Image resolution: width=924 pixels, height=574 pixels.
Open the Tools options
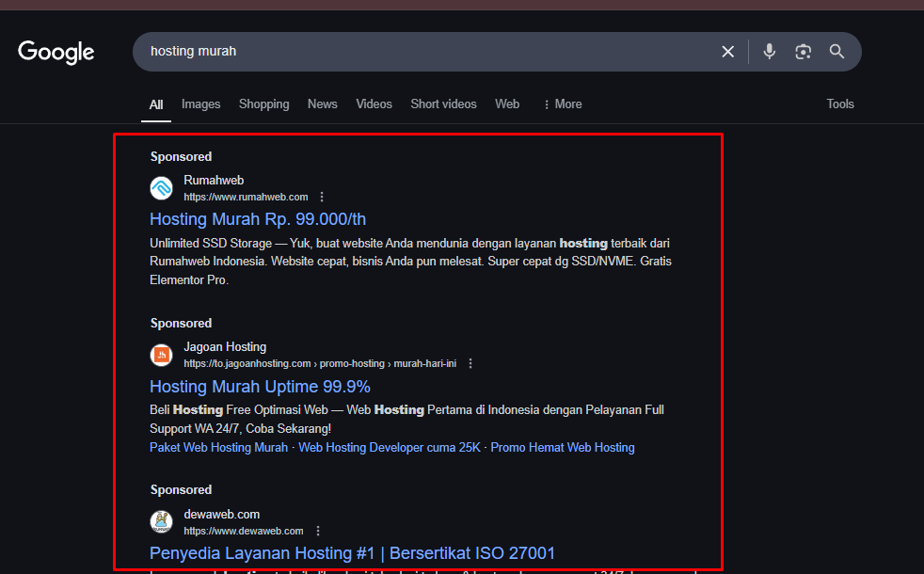tap(839, 104)
